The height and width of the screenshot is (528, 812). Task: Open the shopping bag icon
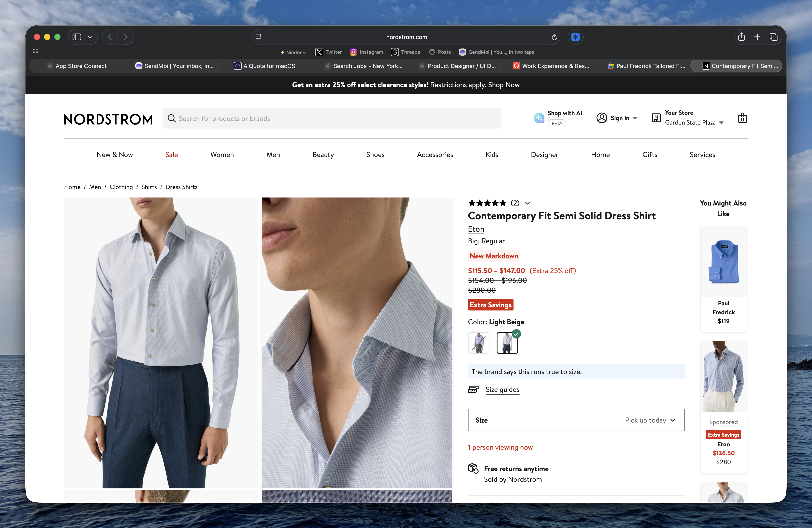[x=742, y=118]
